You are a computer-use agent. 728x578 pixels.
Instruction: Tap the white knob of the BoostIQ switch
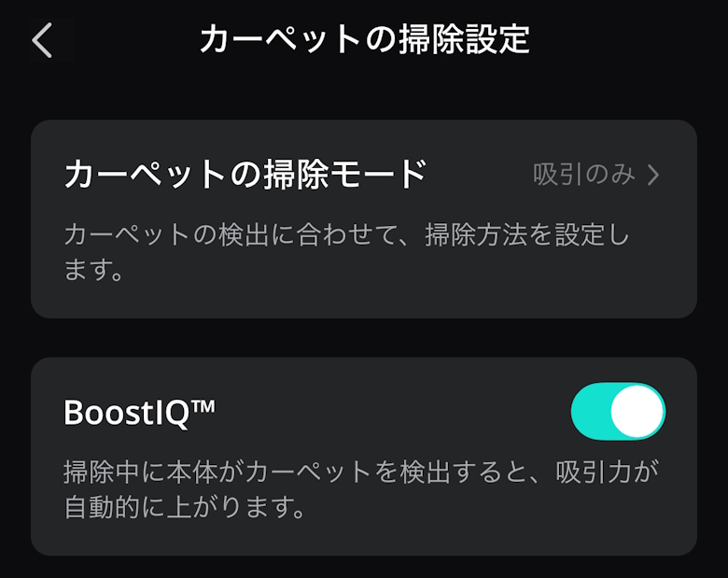[x=637, y=411]
